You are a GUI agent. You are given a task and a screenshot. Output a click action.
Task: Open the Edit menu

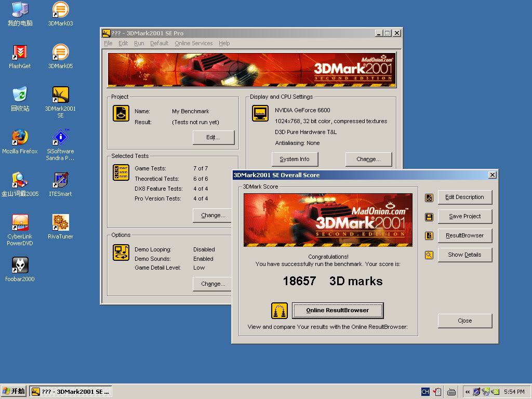[x=123, y=43]
